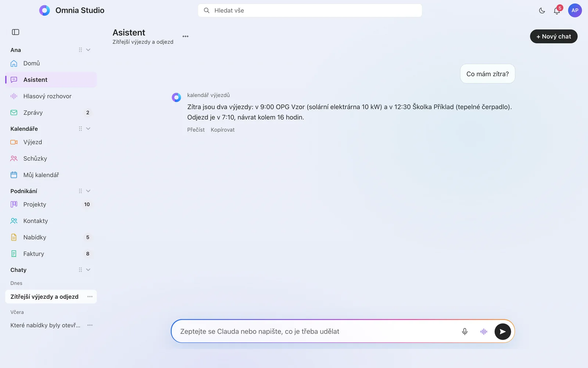588x368 pixels.
Task: Focus the Hledat vše search field
Action: click(310, 11)
